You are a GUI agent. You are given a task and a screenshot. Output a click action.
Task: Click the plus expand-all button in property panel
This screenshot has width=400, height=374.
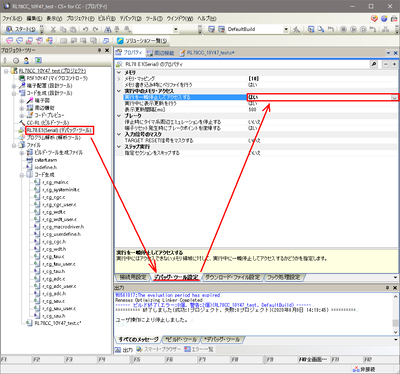(394, 64)
